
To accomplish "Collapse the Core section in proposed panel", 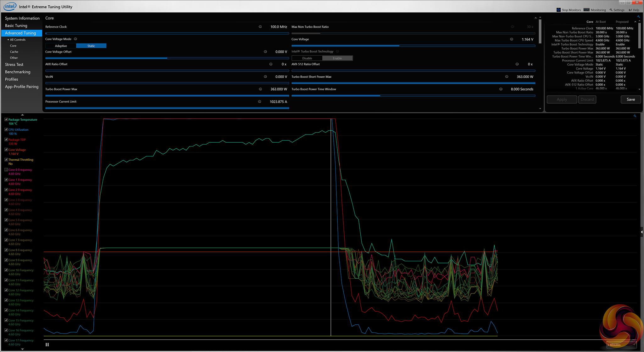I will click(x=635, y=22).
